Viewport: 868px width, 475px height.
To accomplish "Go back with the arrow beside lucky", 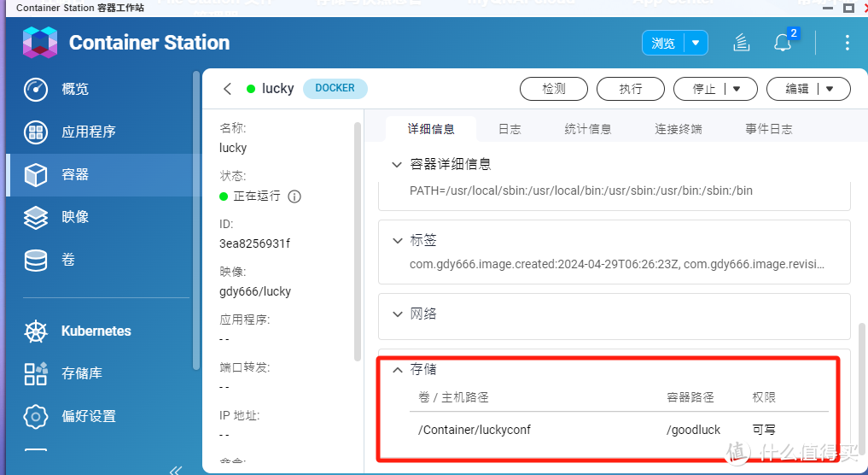I will tap(228, 89).
